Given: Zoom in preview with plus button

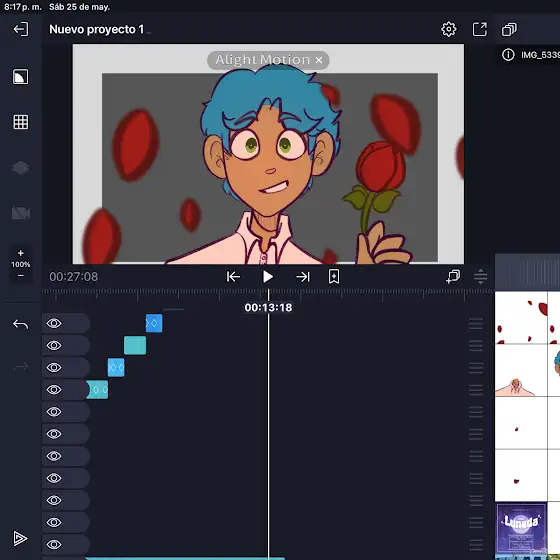Looking at the screenshot, I should tap(21, 253).
